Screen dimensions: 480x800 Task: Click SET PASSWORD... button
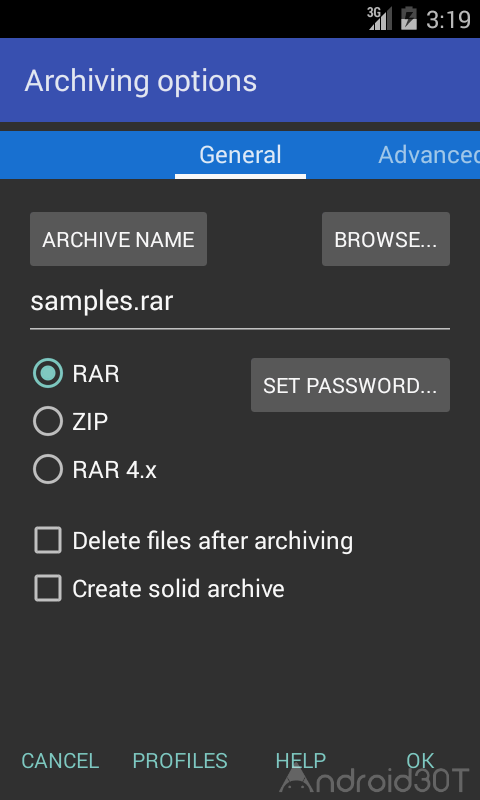tap(350, 385)
